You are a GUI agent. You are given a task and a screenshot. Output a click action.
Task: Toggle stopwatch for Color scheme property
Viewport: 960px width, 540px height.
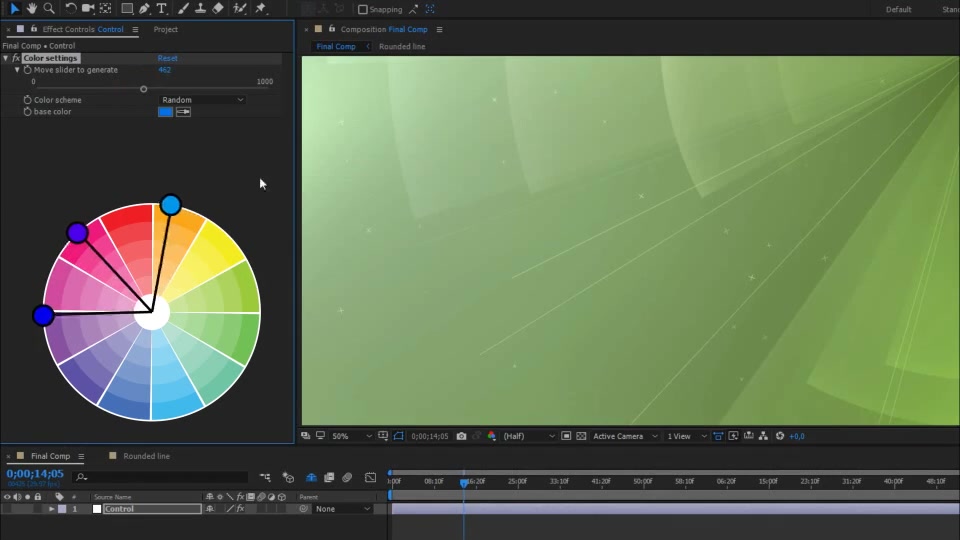(27, 100)
